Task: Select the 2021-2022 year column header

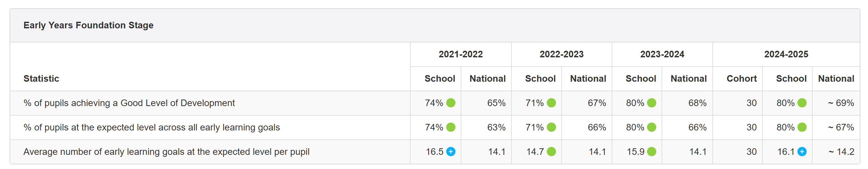Action: click(x=460, y=54)
